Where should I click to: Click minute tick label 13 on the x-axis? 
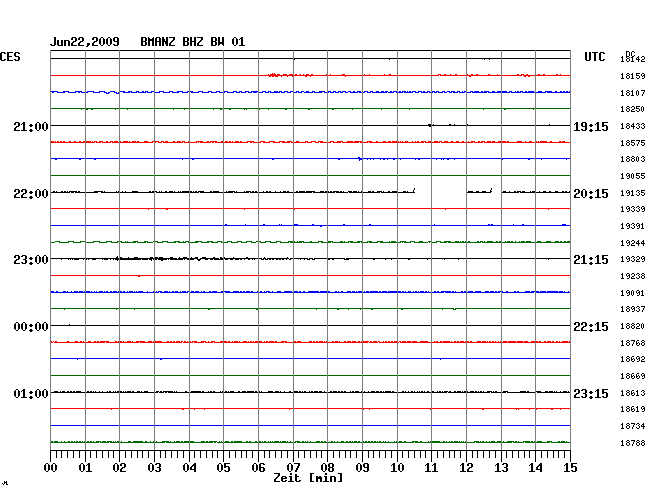click(501, 468)
